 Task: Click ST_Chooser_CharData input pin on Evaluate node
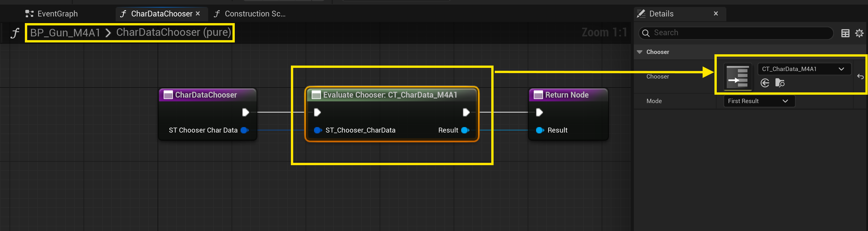coord(317,130)
